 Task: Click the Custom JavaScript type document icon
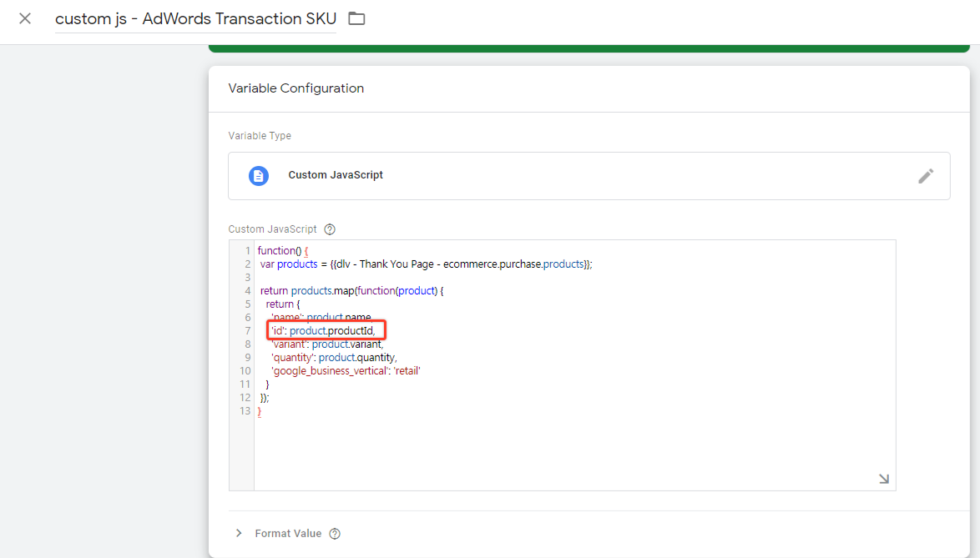coord(259,176)
